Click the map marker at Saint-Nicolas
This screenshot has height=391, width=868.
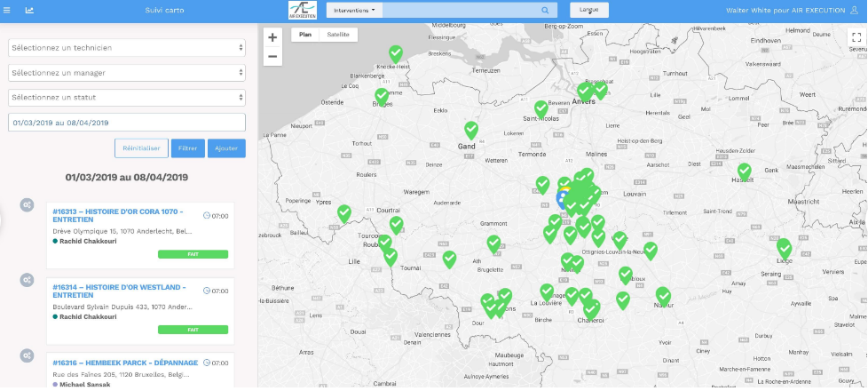[541, 108]
